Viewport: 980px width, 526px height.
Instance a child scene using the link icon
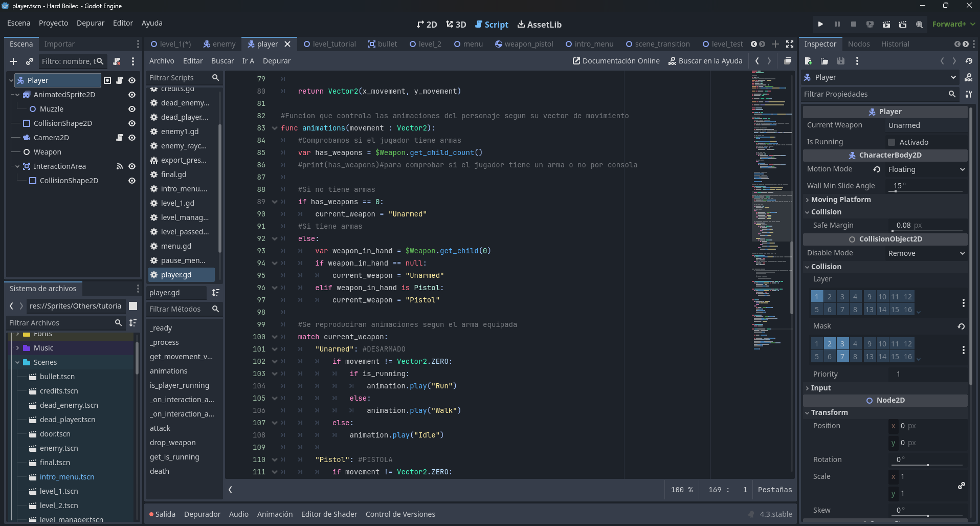(29, 61)
